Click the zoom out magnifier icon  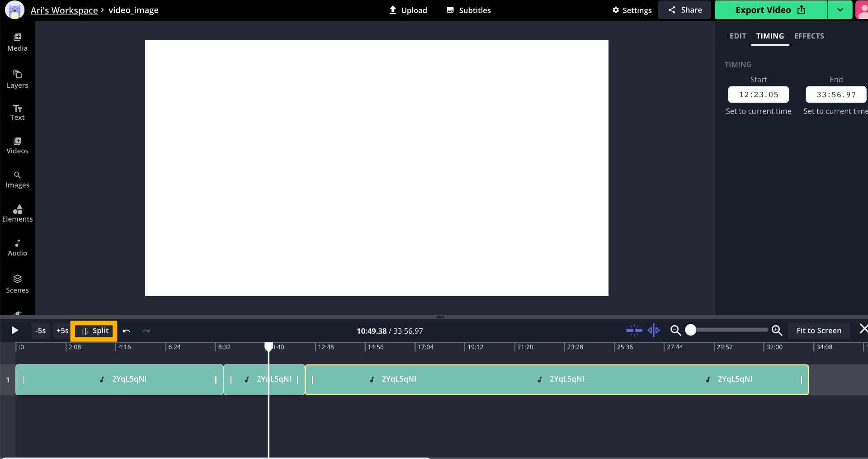(675, 331)
